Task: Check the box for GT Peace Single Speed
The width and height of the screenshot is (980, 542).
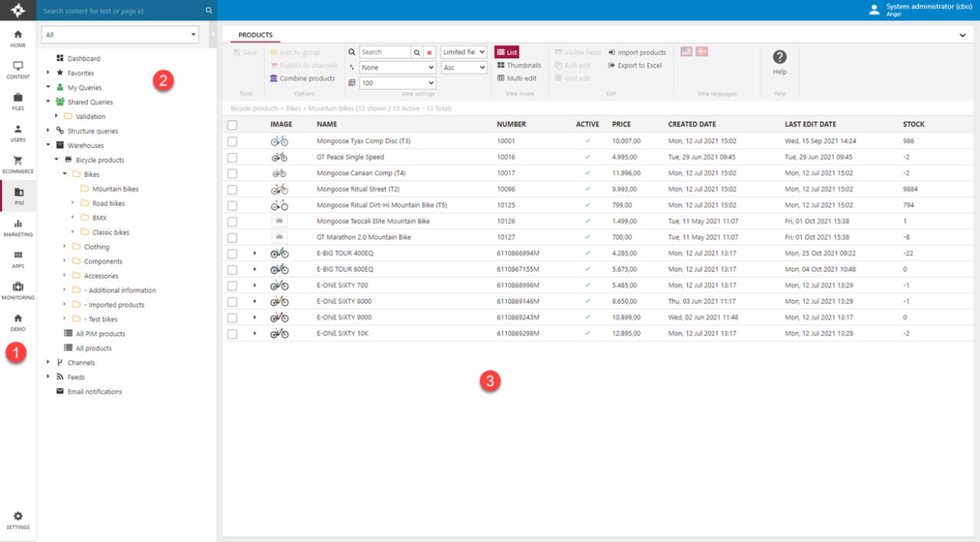Action: (x=232, y=157)
